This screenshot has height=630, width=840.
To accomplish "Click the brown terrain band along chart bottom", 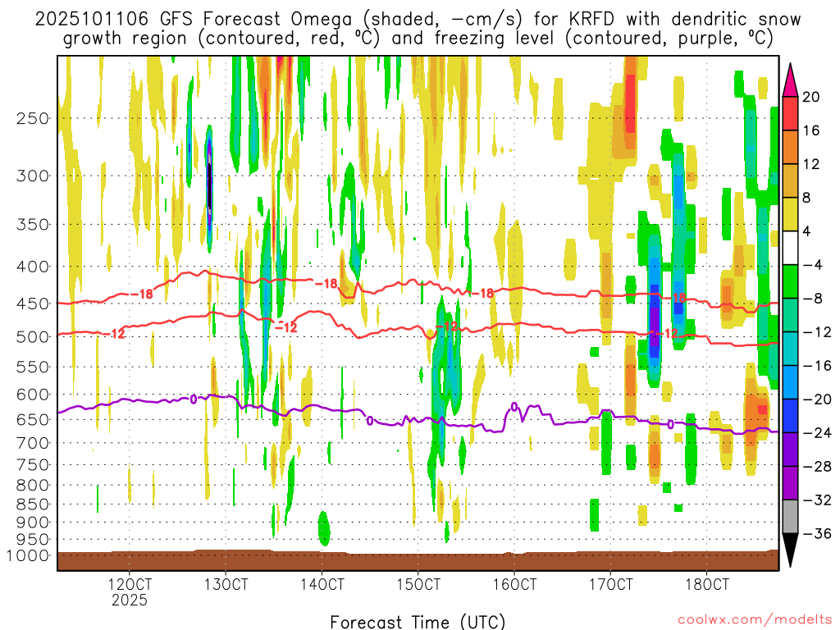I will (x=418, y=560).
